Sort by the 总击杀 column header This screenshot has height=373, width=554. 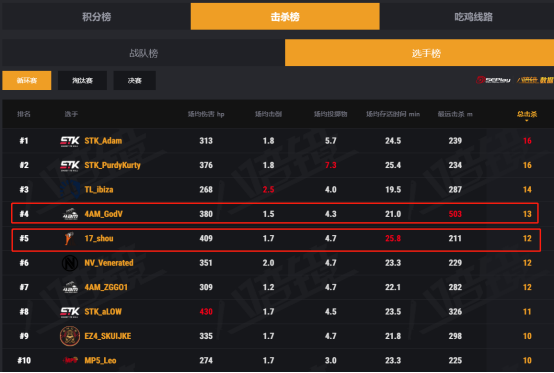pos(527,114)
